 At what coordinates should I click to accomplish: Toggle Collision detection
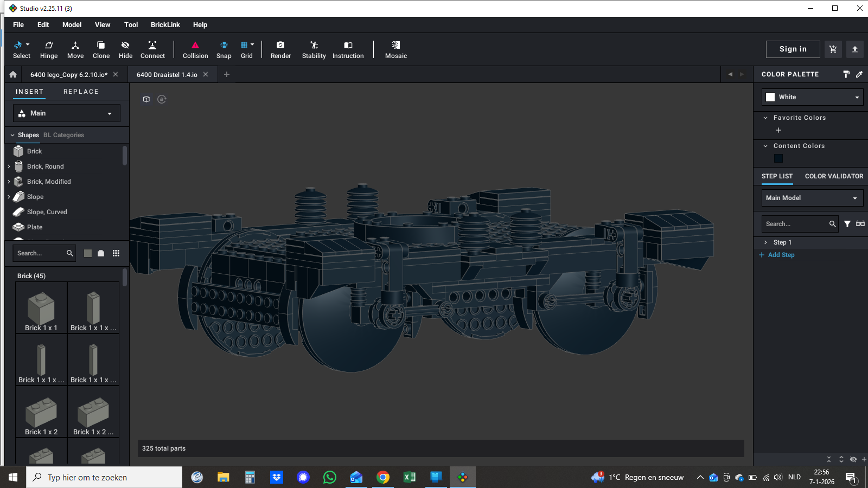[195, 49]
